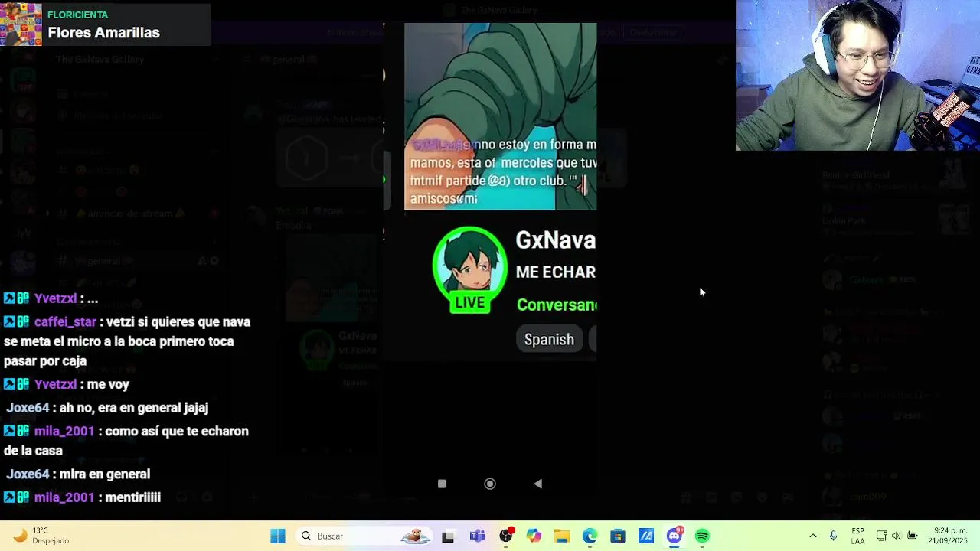This screenshot has height=551, width=980.
Task: Open network settings in system tray
Action: click(x=882, y=536)
